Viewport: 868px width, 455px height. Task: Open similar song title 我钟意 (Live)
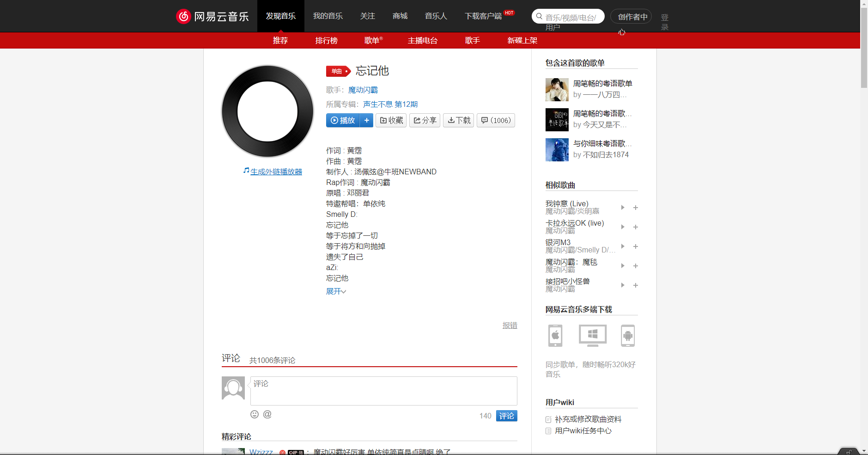click(567, 204)
